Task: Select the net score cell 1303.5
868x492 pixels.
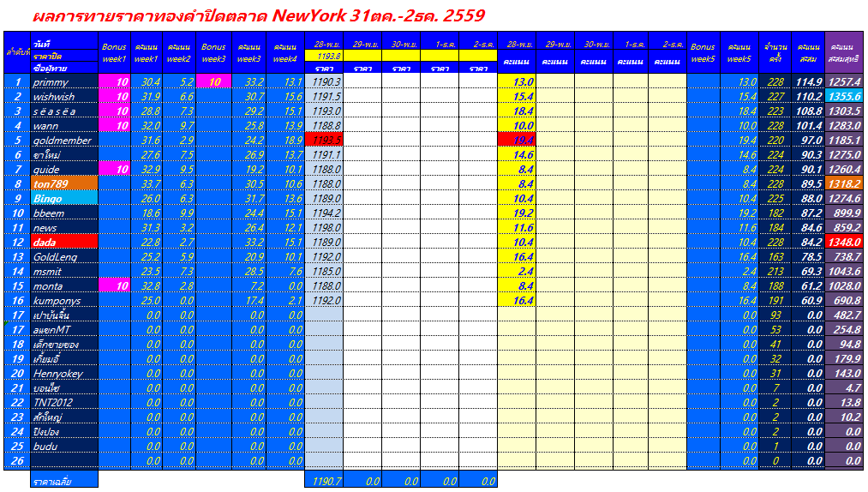Action: [x=844, y=111]
